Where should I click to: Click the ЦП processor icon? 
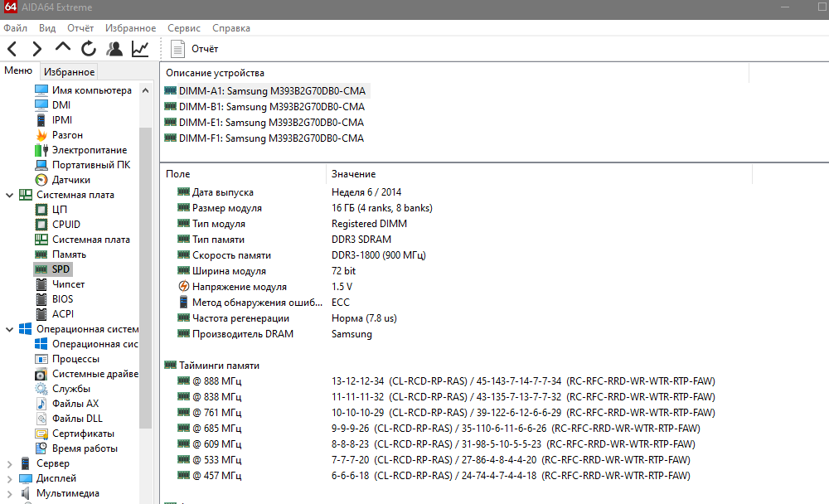[41, 210]
